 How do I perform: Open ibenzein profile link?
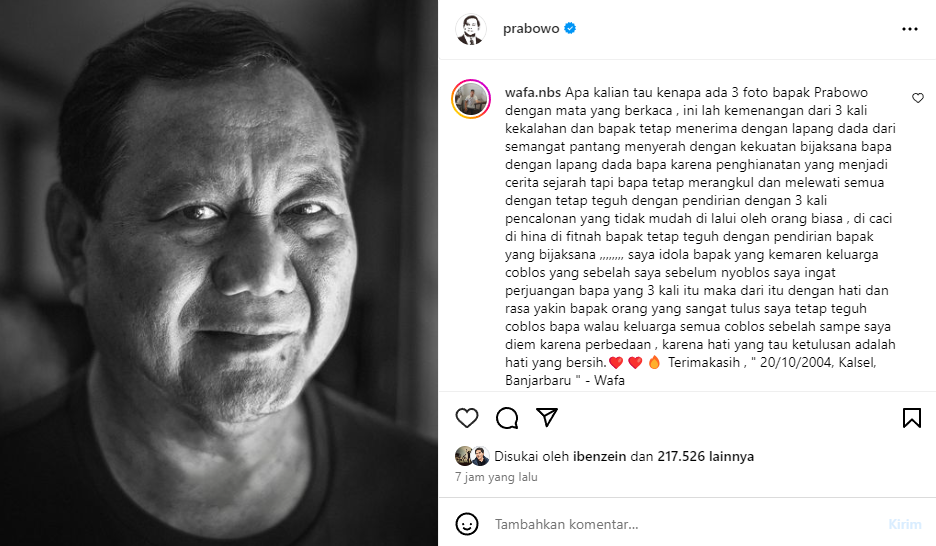coord(599,456)
